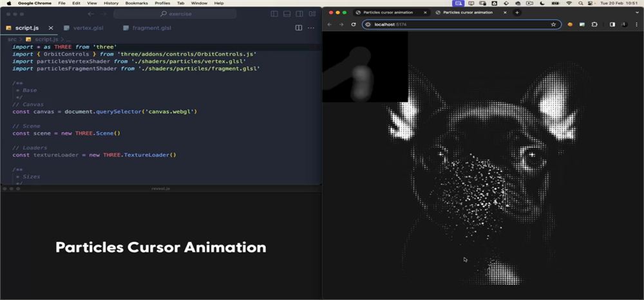Toggle the secondary sidebar layout icon
This screenshot has width=644, height=300.
[x=299, y=14]
